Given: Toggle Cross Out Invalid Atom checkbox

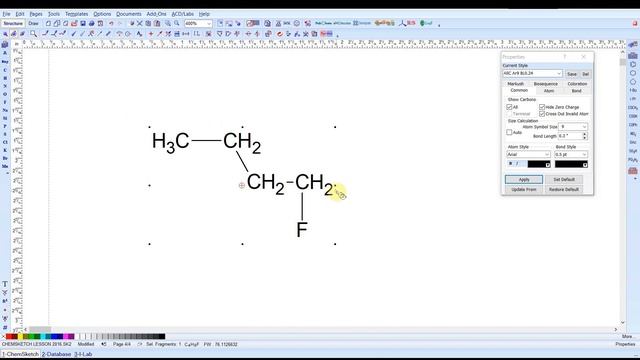Looking at the screenshot, I should [x=542, y=114].
